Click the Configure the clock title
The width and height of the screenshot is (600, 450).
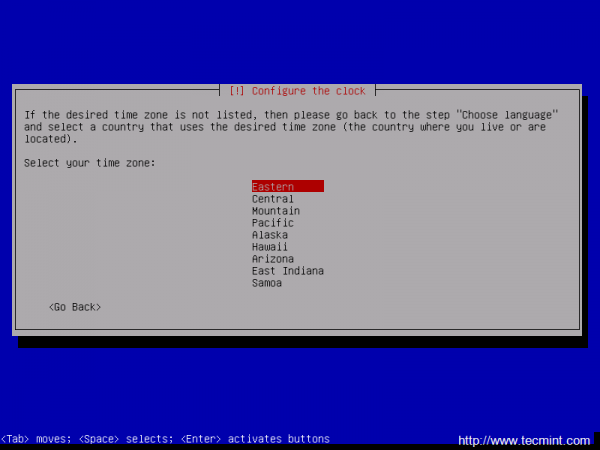pyautogui.click(x=308, y=91)
